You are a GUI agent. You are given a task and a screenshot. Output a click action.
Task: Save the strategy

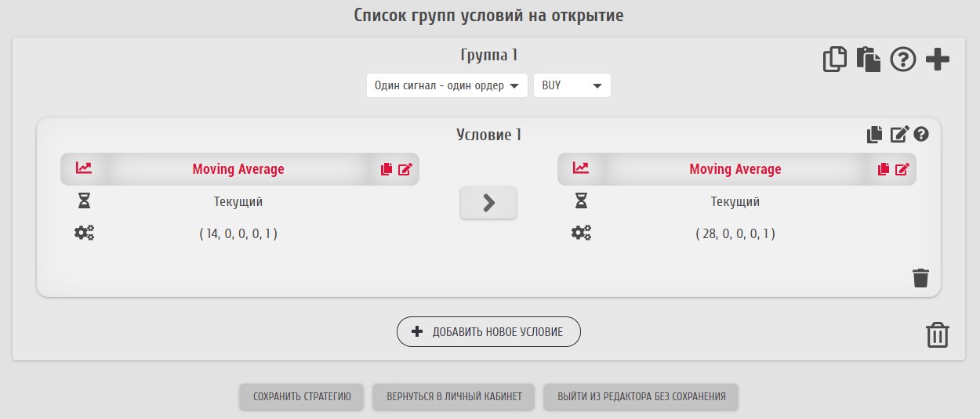tap(301, 396)
